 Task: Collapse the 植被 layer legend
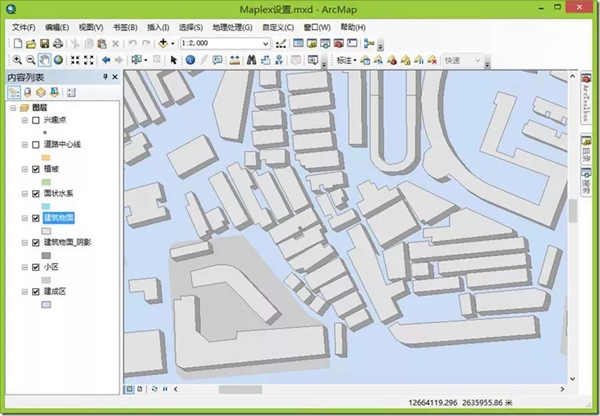tap(25, 169)
